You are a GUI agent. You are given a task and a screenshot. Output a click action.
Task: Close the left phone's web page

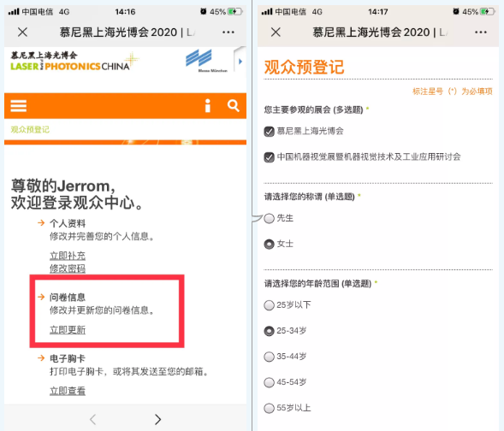[22, 32]
